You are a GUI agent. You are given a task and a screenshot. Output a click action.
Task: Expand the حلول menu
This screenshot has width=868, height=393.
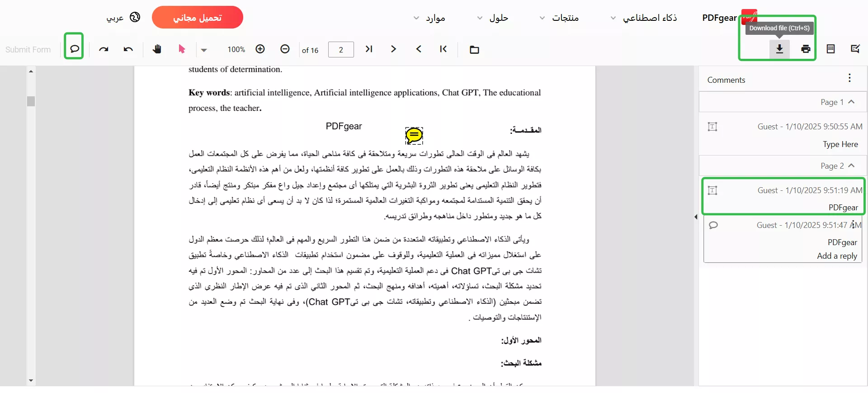tap(493, 18)
